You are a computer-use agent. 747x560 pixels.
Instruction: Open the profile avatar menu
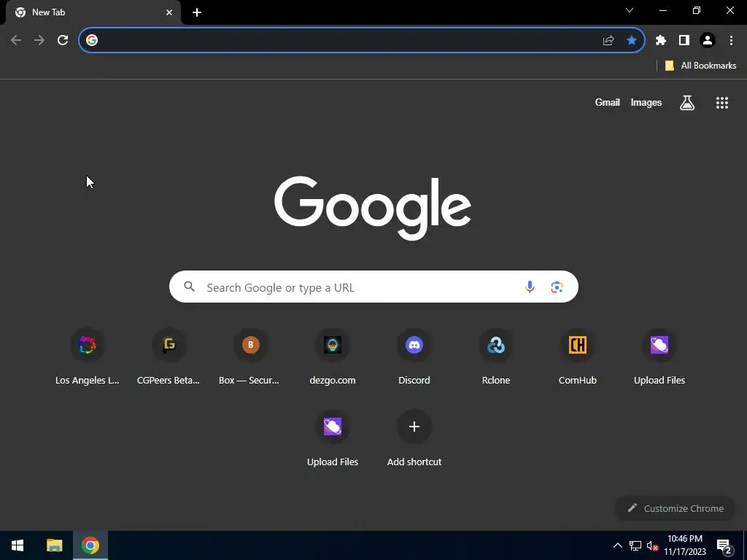(x=708, y=41)
